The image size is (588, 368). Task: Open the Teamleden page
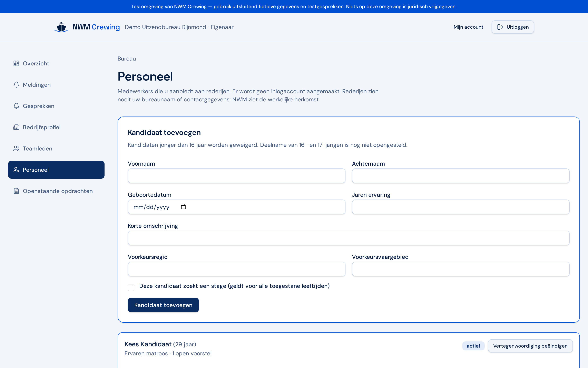coord(56,148)
